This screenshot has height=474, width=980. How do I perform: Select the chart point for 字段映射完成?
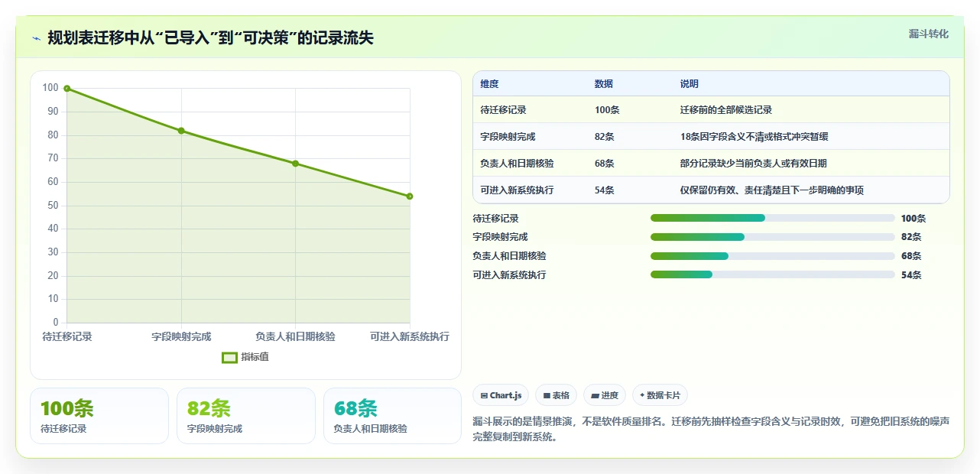pos(181,131)
